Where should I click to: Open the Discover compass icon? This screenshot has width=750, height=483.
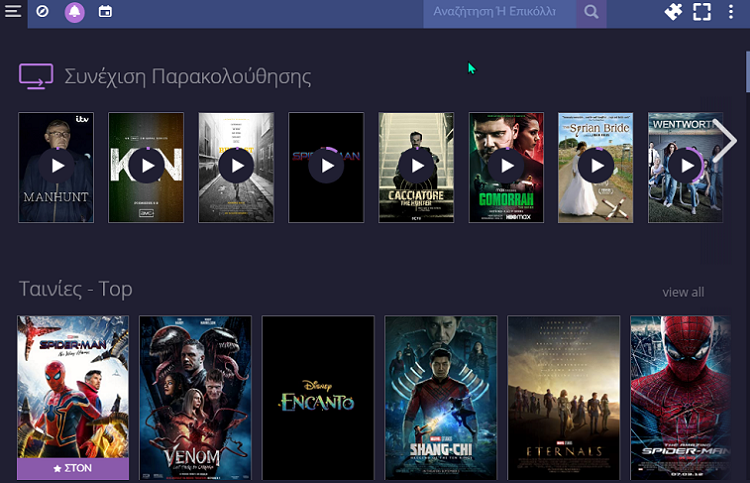[x=43, y=11]
